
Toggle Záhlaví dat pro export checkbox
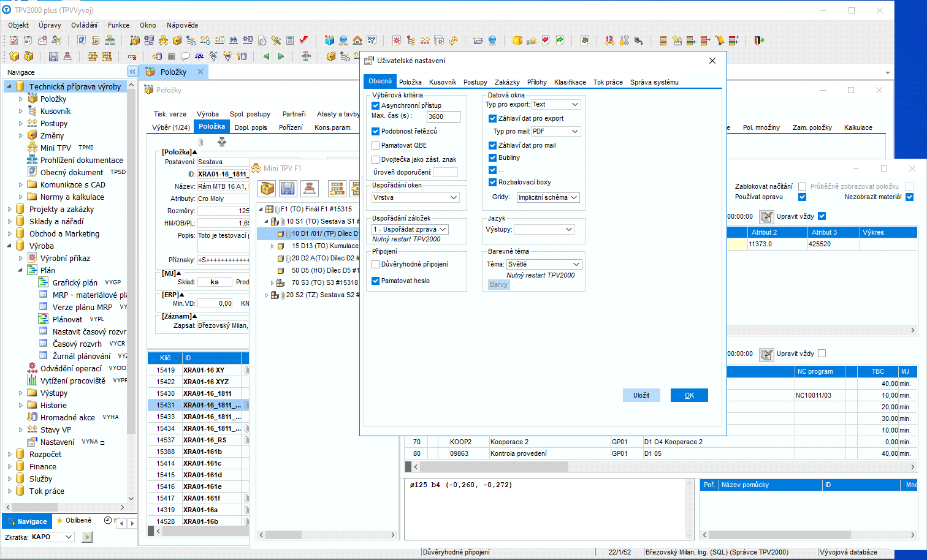[x=492, y=118]
